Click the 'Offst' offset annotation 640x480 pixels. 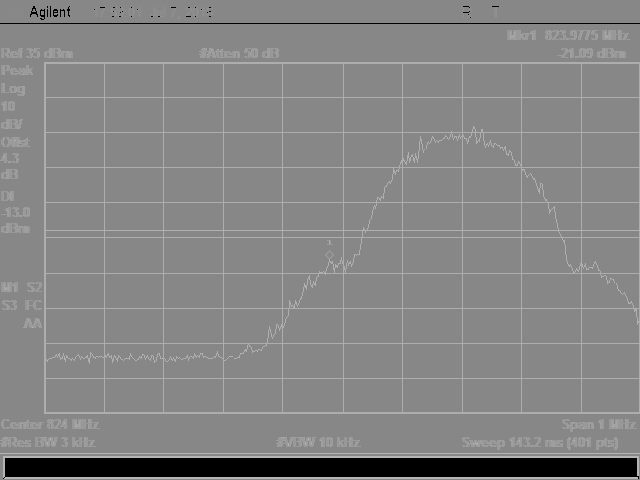click(15, 142)
